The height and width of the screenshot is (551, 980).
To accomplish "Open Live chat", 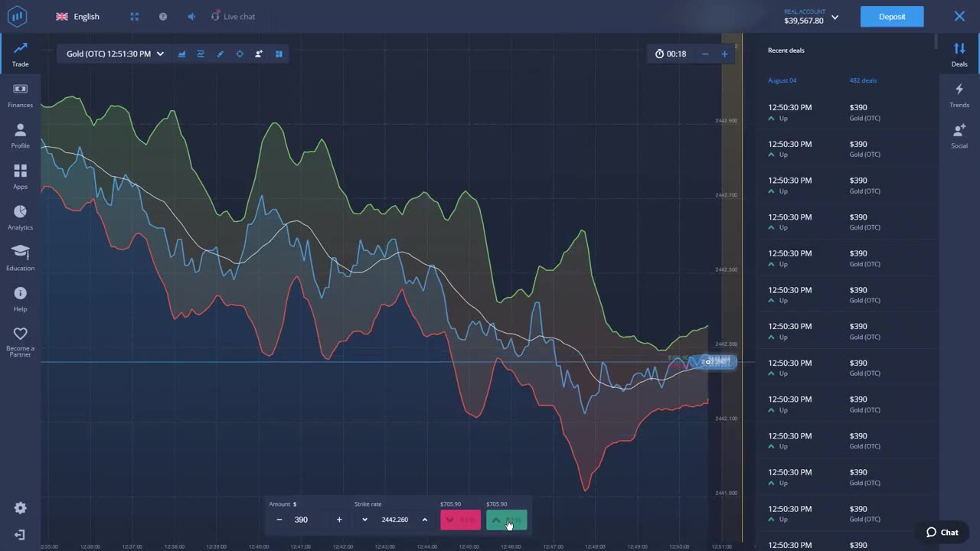I will click(x=234, y=16).
